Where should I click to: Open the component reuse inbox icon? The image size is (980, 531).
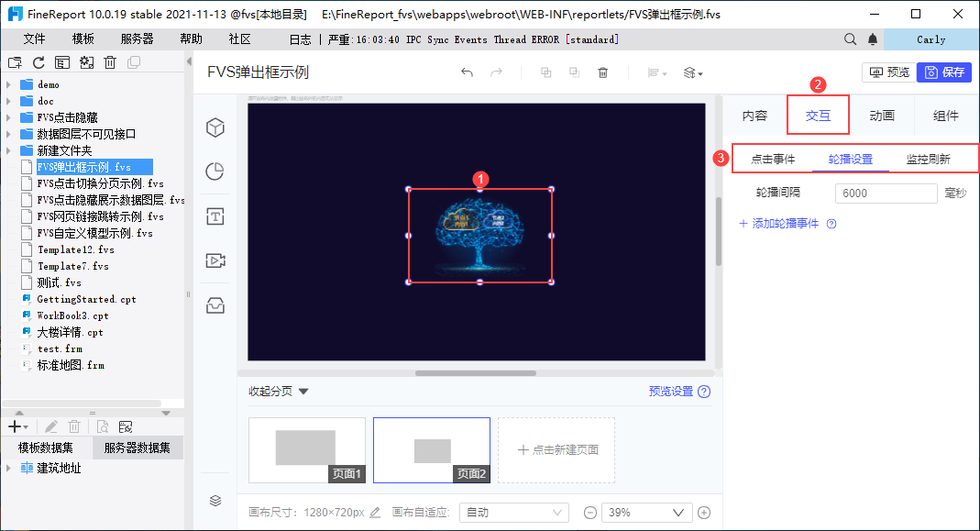[x=215, y=305]
